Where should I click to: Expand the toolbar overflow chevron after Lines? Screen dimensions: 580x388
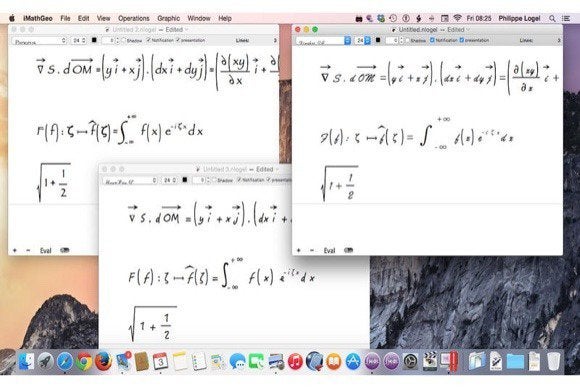pyautogui.click(x=559, y=40)
